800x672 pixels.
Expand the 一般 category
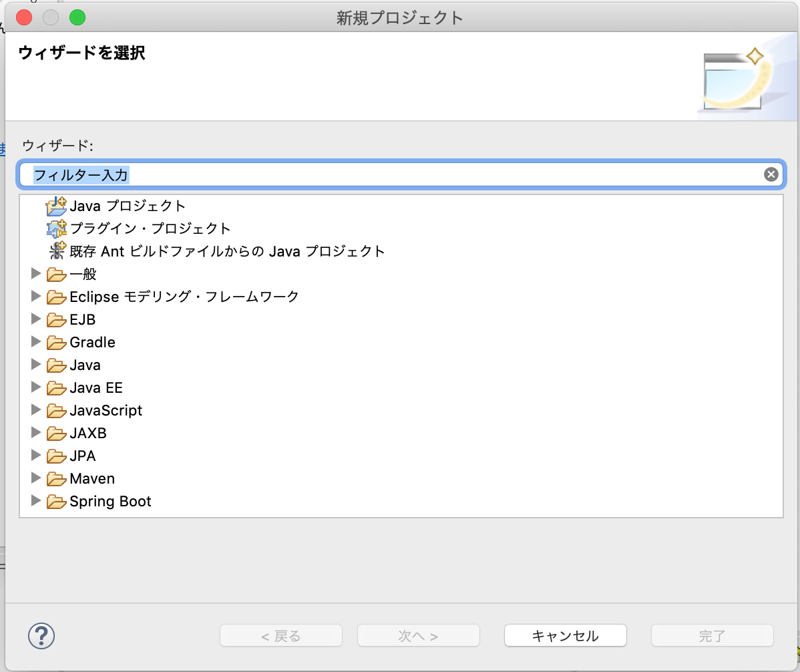[35, 273]
